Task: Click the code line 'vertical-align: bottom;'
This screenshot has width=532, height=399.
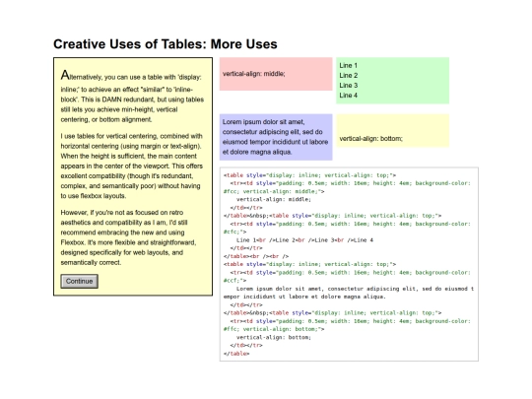Action: pyautogui.click(x=274, y=338)
